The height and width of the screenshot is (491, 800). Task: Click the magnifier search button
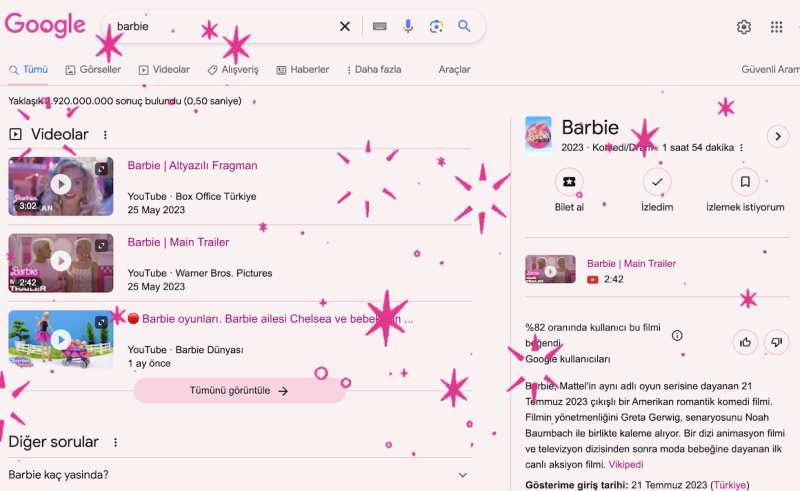pyautogui.click(x=464, y=26)
